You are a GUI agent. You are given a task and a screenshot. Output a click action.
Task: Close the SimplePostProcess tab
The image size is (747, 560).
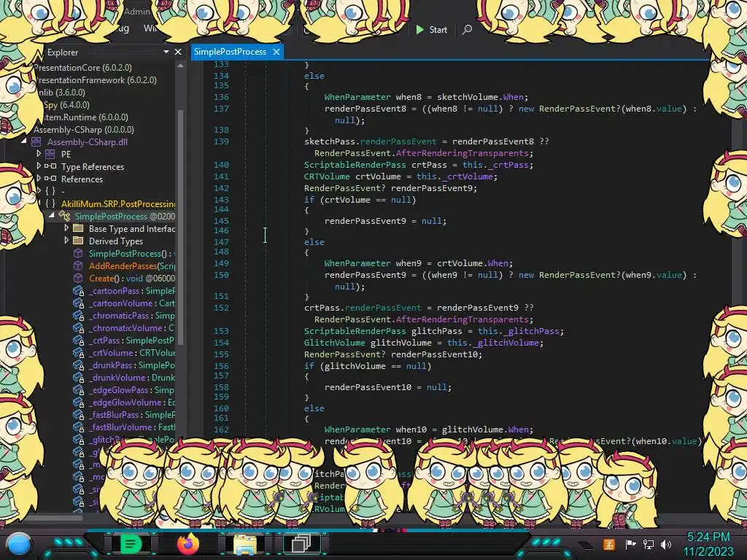click(x=276, y=52)
